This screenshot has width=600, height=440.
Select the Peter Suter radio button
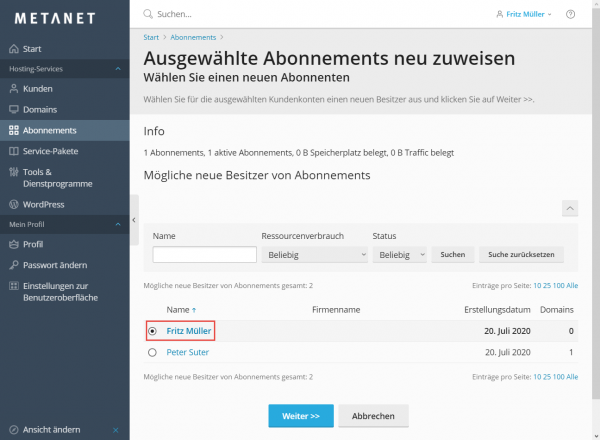pyautogui.click(x=152, y=352)
